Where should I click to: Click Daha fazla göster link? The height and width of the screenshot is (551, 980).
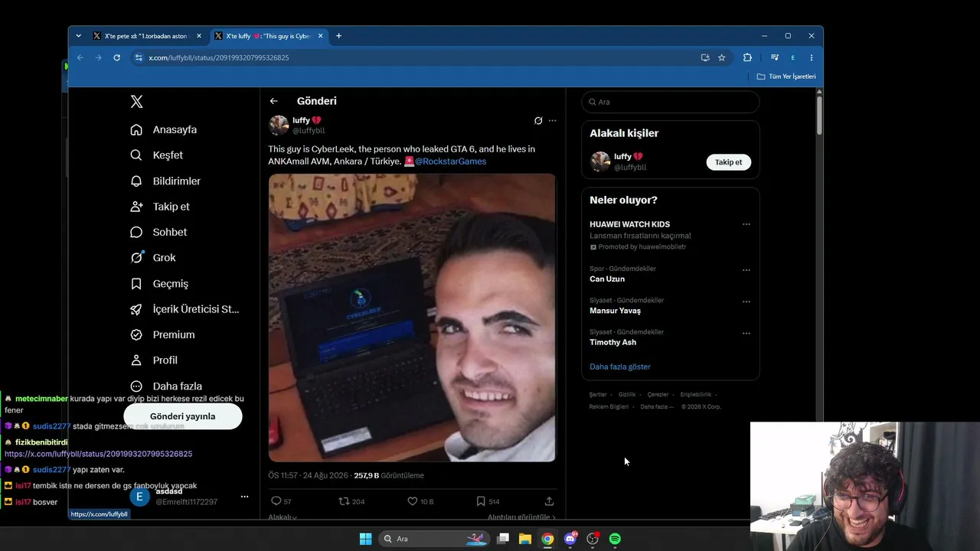(620, 367)
